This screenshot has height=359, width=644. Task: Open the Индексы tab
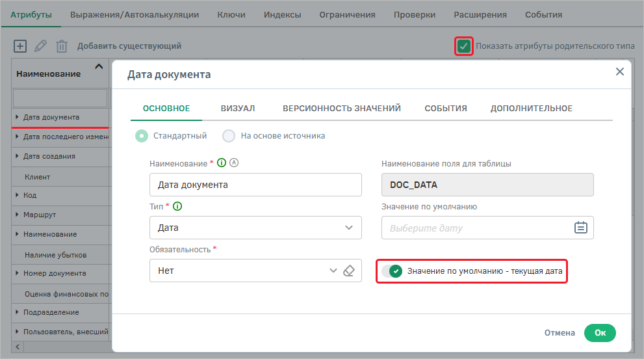pyautogui.click(x=282, y=15)
